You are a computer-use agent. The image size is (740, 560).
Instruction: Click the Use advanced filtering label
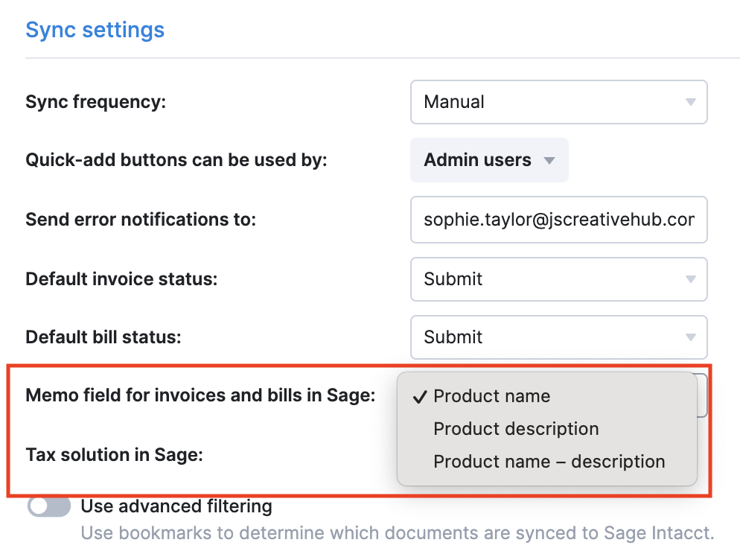[176, 506]
